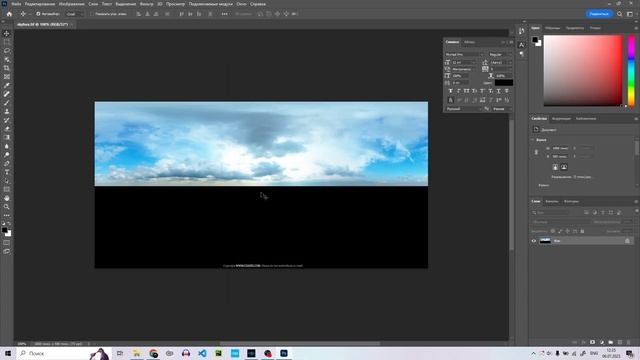Open the Home screen icon
The height and width of the screenshot is (360, 640).
tap(9, 14)
